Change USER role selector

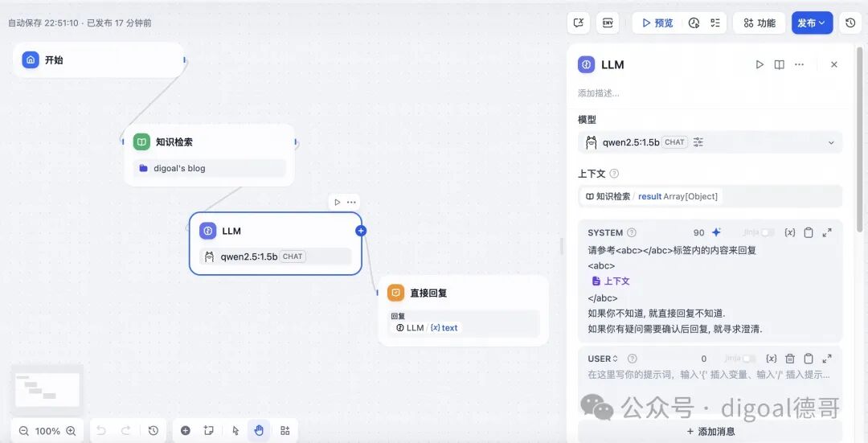[x=602, y=359]
